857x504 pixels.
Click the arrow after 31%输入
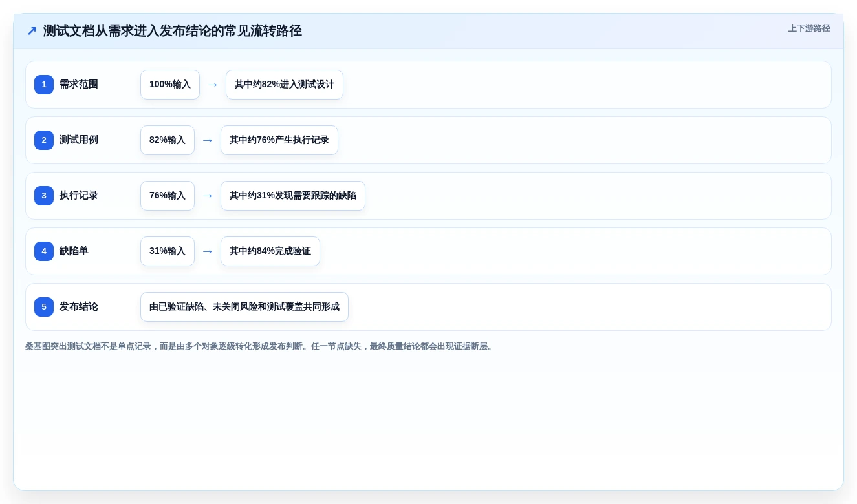click(208, 251)
